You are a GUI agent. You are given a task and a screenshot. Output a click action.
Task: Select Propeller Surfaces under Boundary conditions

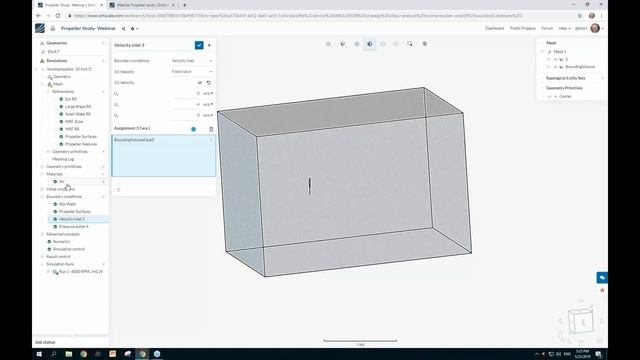click(x=75, y=211)
